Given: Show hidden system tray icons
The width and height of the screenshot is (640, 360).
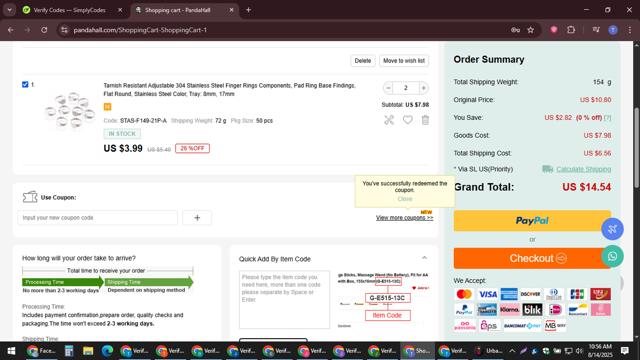Looking at the screenshot, I should pyautogui.click(x=512, y=351).
